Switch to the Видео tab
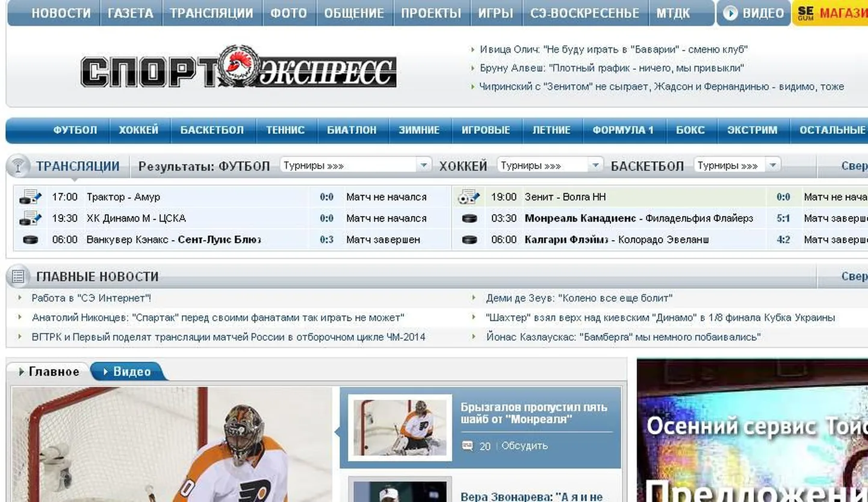 tap(127, 371)
